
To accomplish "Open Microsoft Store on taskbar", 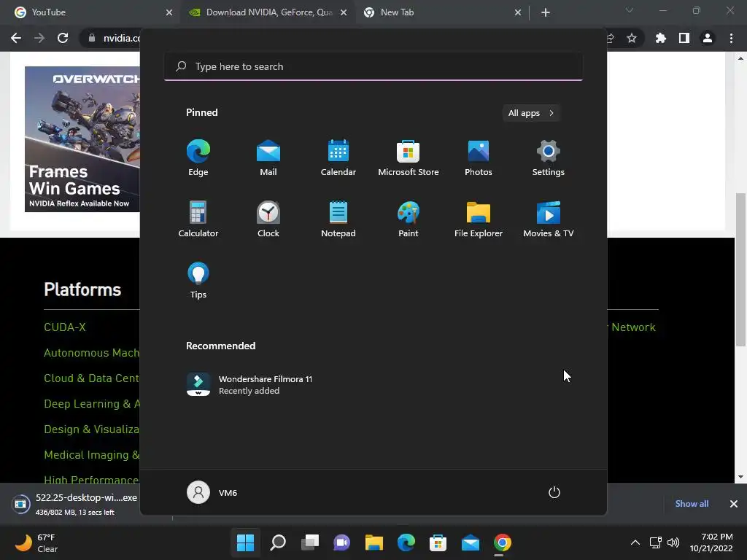I will pos(438,542).
